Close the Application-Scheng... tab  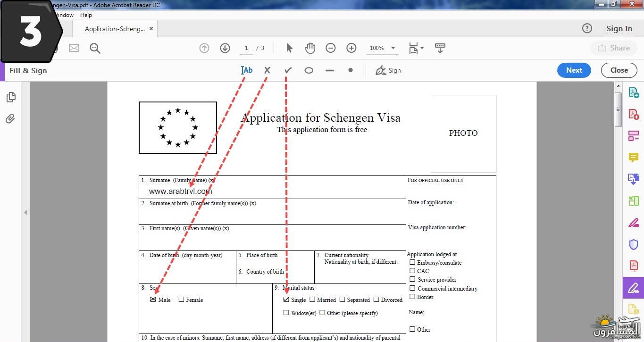pyautogui.click(x=151, y=29)
